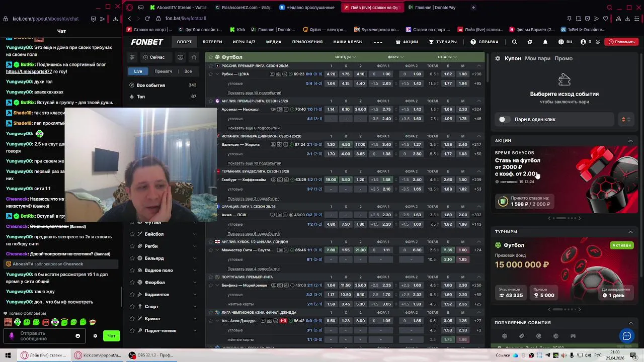Screen dimensions: 644x362
Task: Click the green Чат send button
Action: pyautogui.click(x=111, y=336)
